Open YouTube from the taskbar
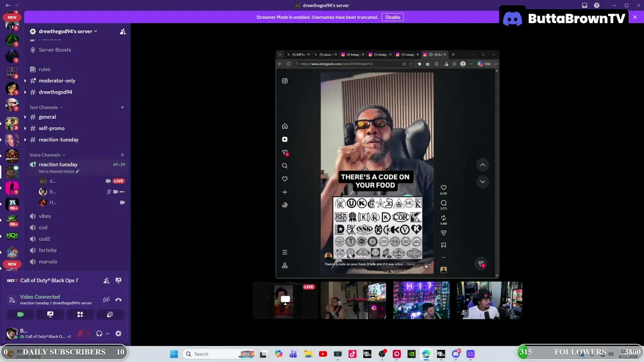 pyautogui.click(x=323, y=354)
